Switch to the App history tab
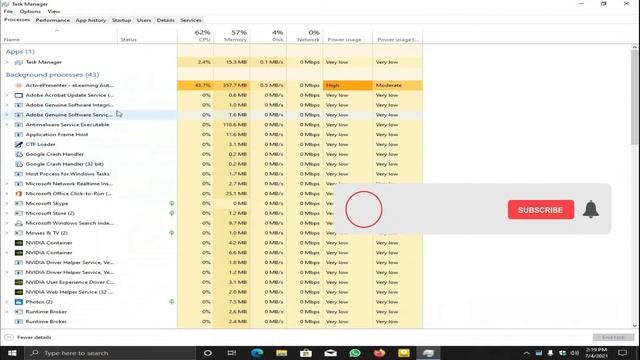The height and width of the screenshot is (360, 640). pyautogui.click(x=91, y=20)
